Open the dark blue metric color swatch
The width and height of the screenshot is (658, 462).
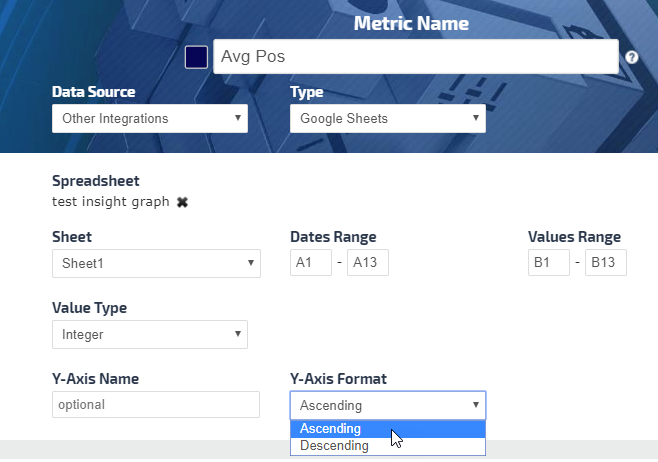coord(196,57)
